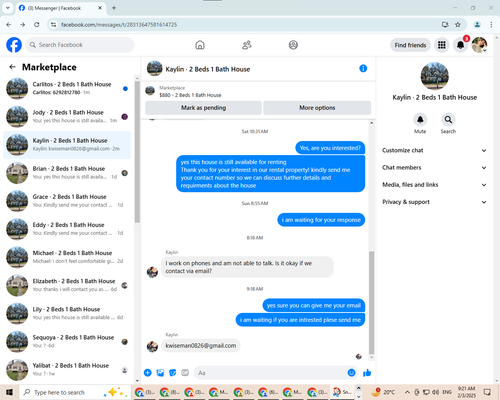500x400 pixels.
Task: Open Michael - 2 Beds 1 Bath House chat
Action: [67, 257]
